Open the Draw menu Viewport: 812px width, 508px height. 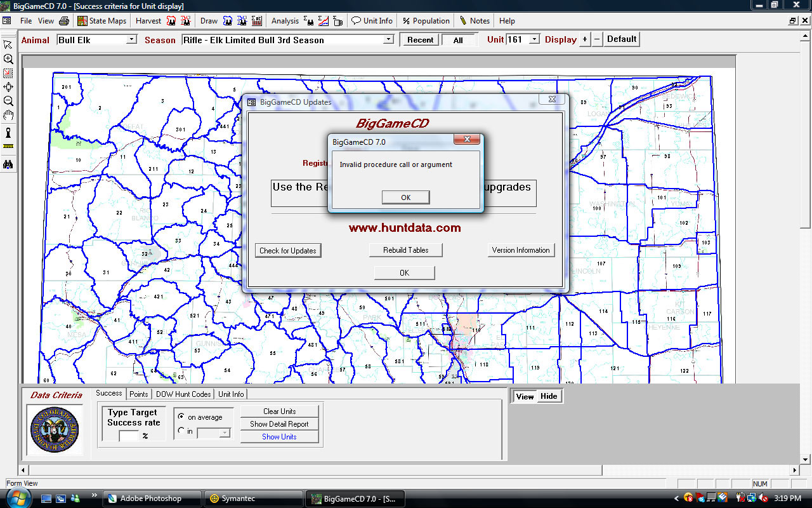[209, 21]
